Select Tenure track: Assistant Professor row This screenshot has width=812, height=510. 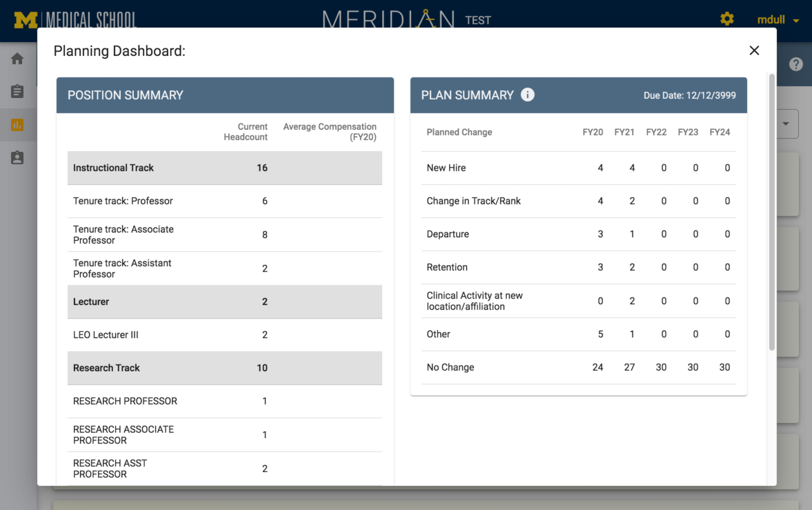pyautogui.click(x=225, y=268)
